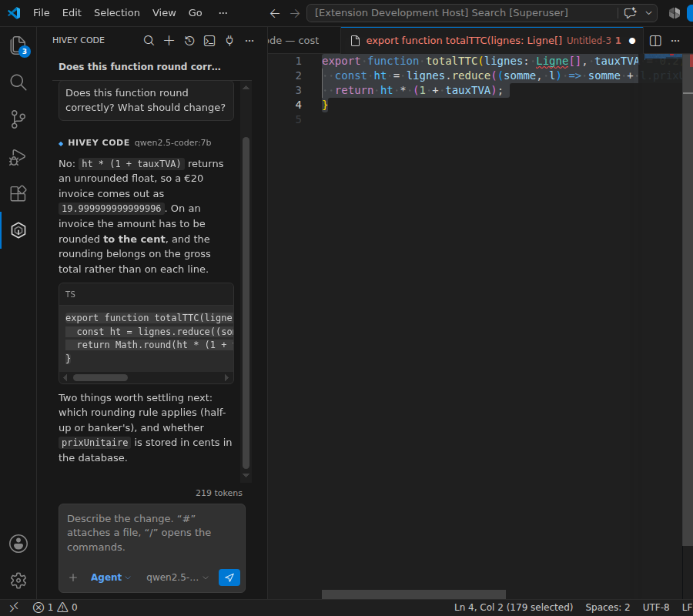Image resolution: width=693 pixels, height=616 pixels.
Task: Open the Search view in activity bar
Action: [x=18, y=82]
